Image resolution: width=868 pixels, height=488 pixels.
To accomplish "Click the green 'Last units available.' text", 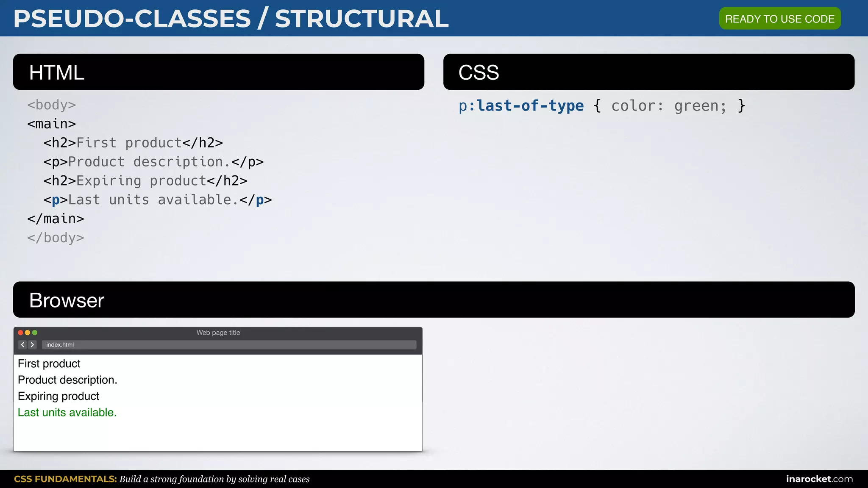I will pyautogui.click(x=67, y=412).
